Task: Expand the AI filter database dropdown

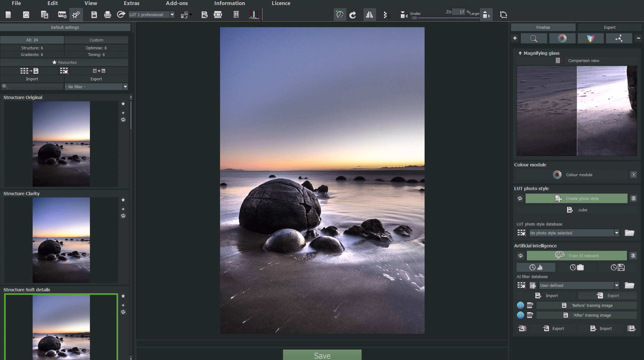Action: pyautogui.click(x=617, y=285)
